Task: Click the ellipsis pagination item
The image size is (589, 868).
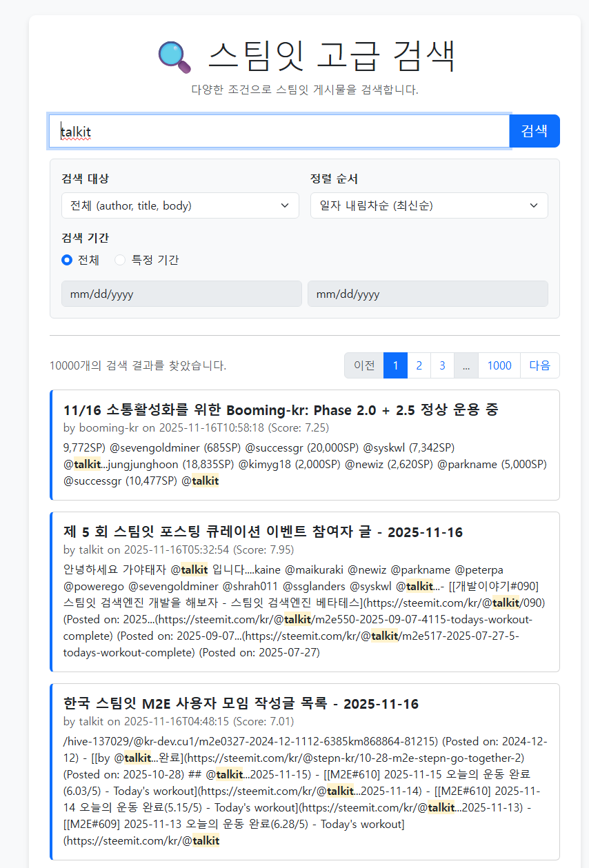Action: [466, 365]
